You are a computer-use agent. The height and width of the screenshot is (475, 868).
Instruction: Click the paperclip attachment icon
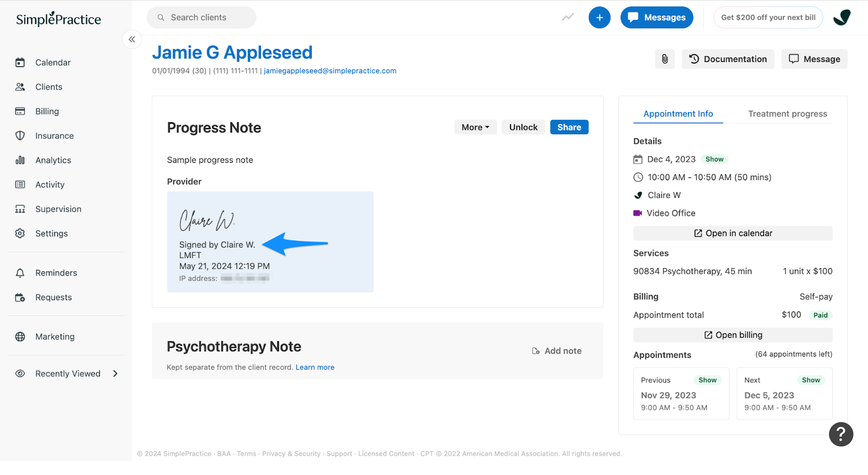tap(665, 59)
